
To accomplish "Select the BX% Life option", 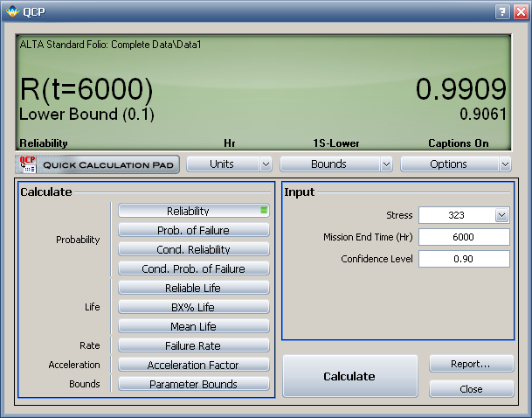I will coord(193,307).
